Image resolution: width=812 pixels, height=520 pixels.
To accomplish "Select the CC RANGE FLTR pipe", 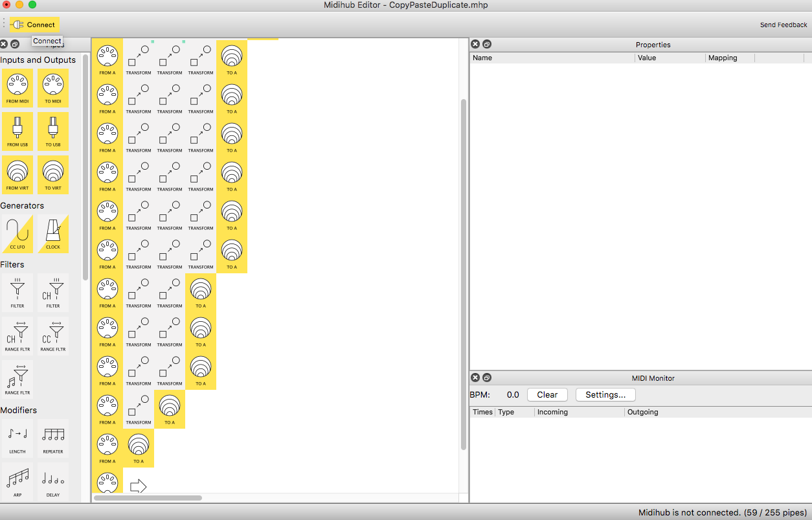I will click(53, 335).
